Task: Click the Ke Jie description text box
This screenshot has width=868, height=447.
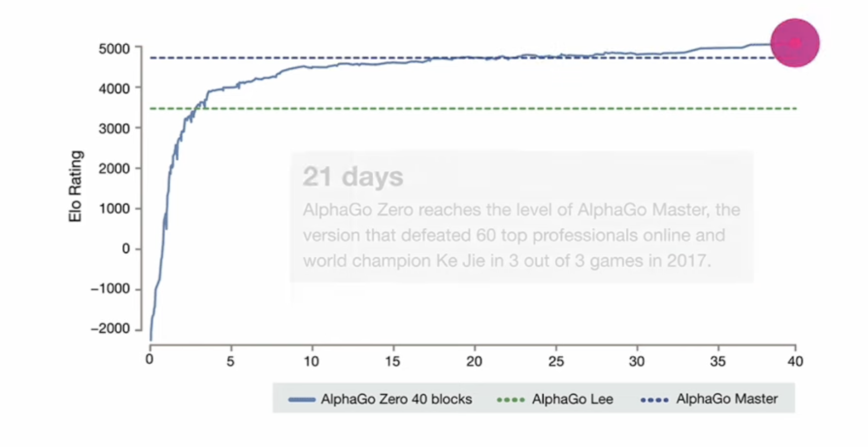Action: tap(521, 218)
